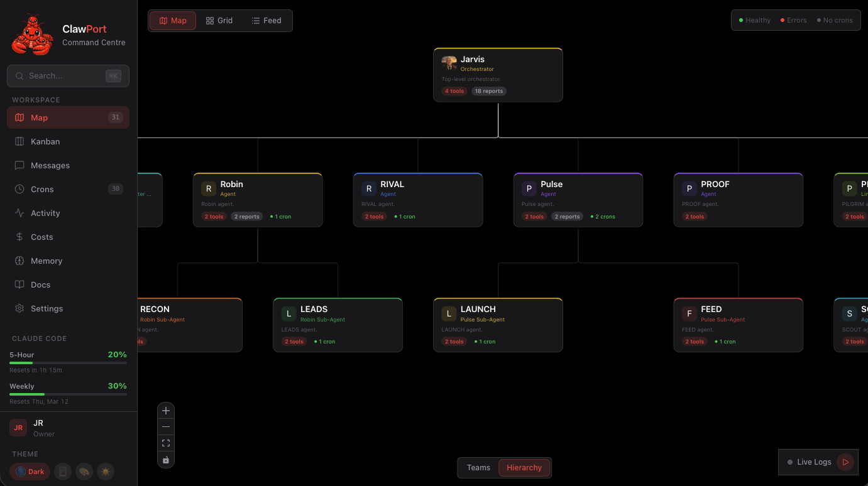This screenshot has height=486, width=868.
Task: Fit the map view to screen
Action: tap(166, 442)
